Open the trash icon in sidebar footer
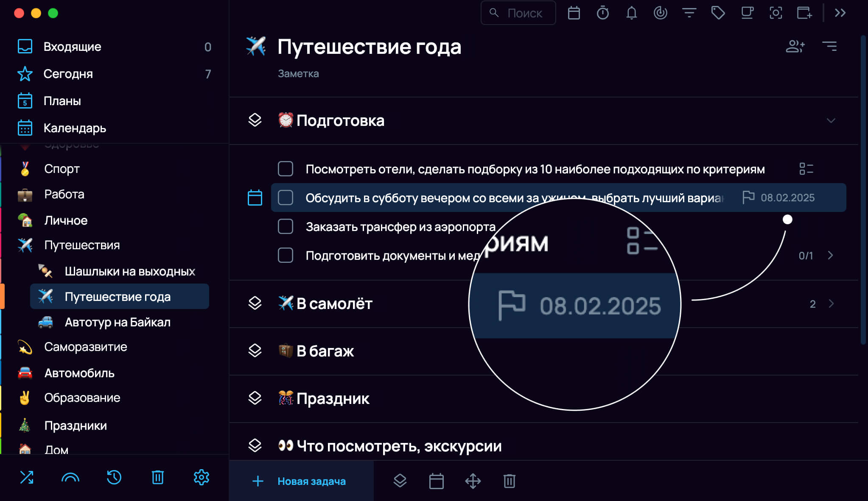Screen dimensions: 868x501 (158, 477)
